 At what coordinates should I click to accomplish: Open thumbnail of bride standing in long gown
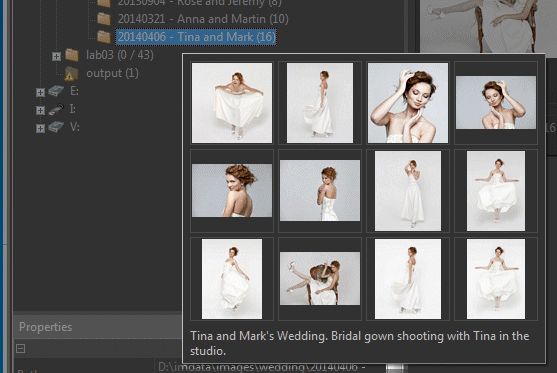tap(408, 191)
